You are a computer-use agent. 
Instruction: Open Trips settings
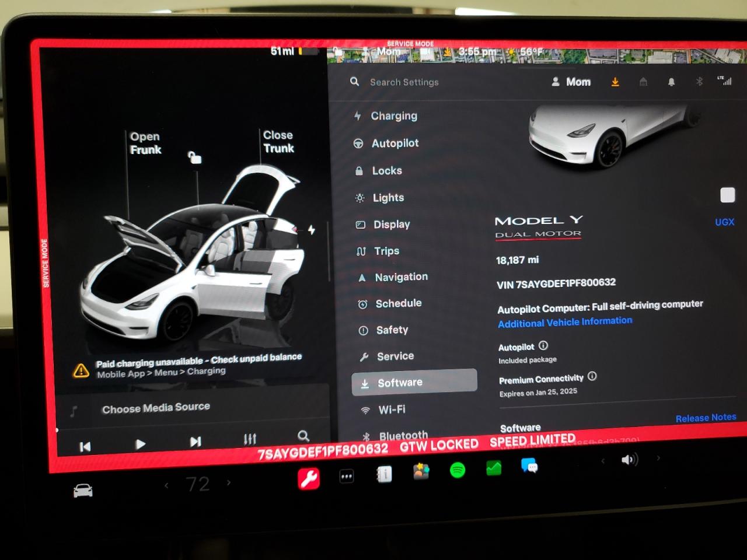pyautogui.click(x=386, y=251)
